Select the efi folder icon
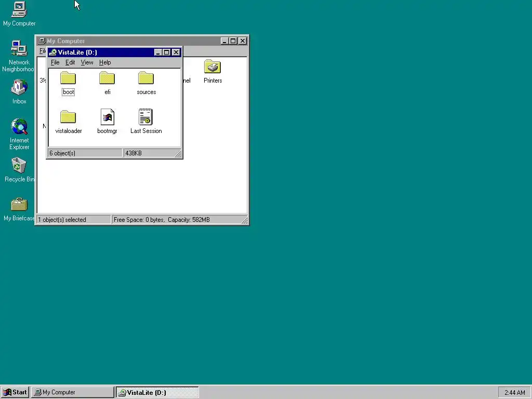The width and height of the screenshot is (532, 399). (107, 78)
